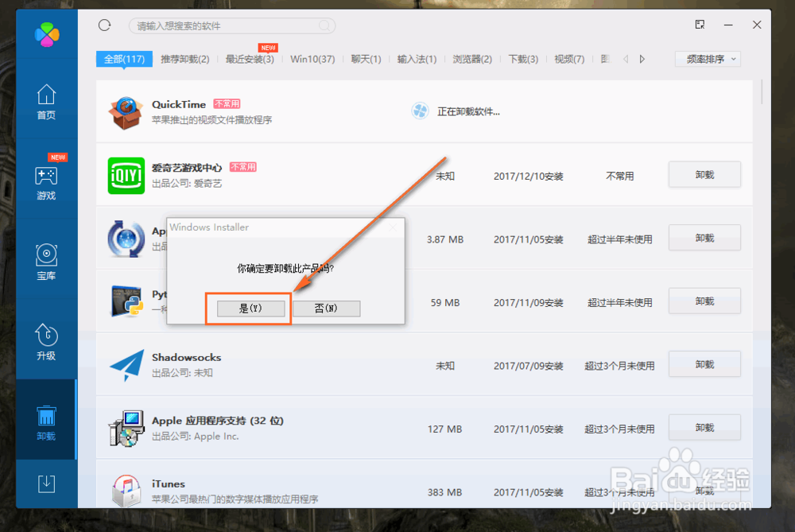Image resolution: width=795 pixels, height=532 pixels.
Task: Click the right arrow to reveal more tabs
Action: (x=642, y=58)
